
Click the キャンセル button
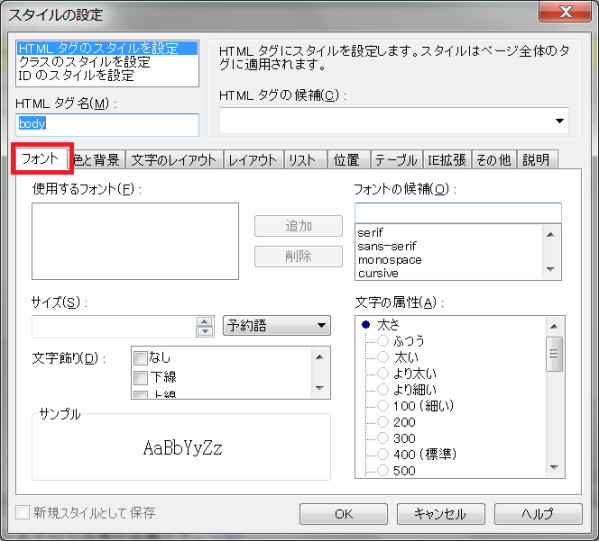[441, 514]
